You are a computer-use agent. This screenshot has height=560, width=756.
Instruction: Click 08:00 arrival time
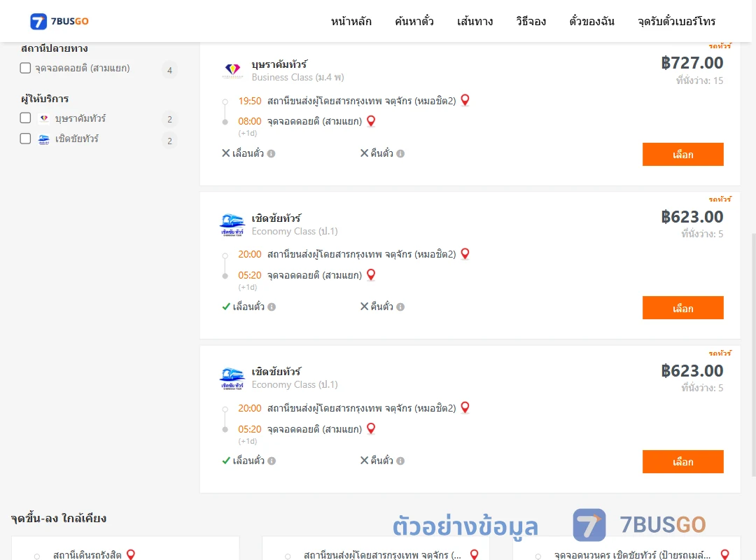tap(250, 121)
